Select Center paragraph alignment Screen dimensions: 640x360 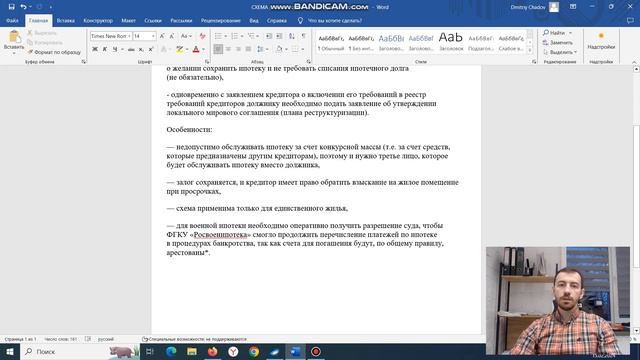coord(228,49)
